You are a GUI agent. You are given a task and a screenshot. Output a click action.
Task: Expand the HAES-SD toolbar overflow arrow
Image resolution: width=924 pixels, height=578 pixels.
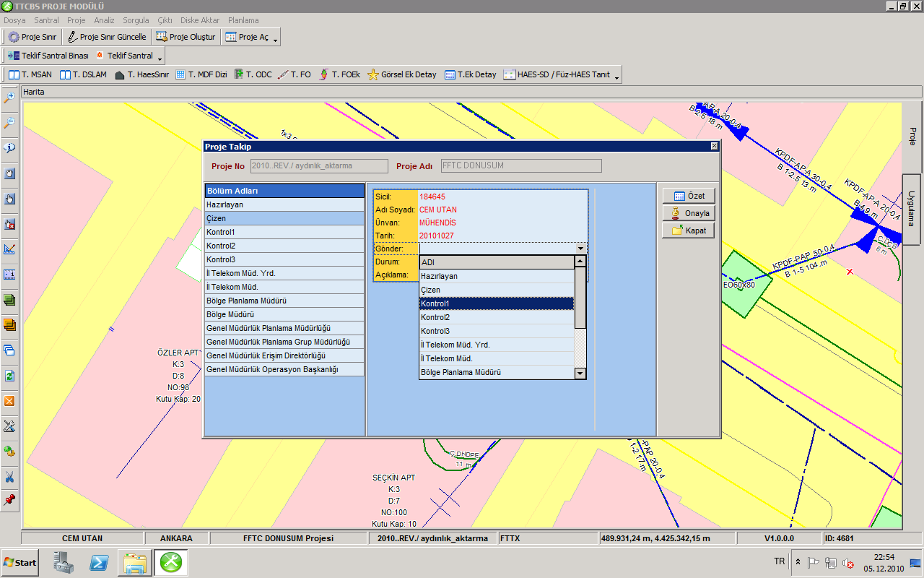coord(617,77)
